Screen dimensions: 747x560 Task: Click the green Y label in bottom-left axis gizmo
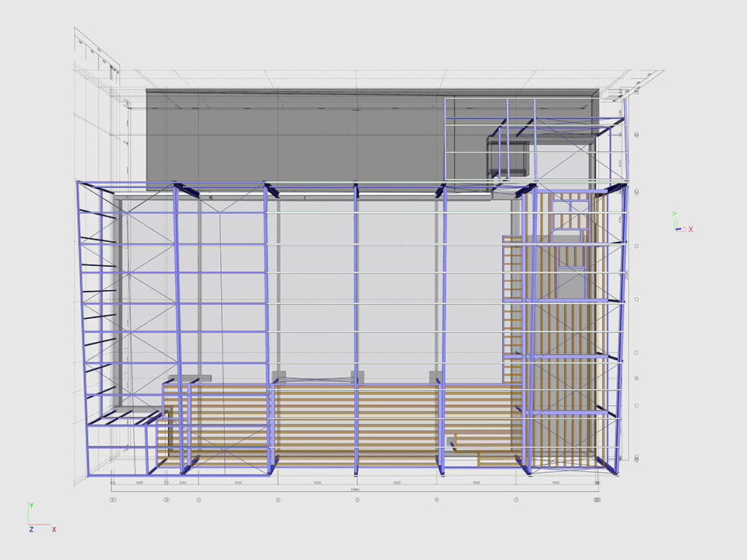[x=30, y=506]
